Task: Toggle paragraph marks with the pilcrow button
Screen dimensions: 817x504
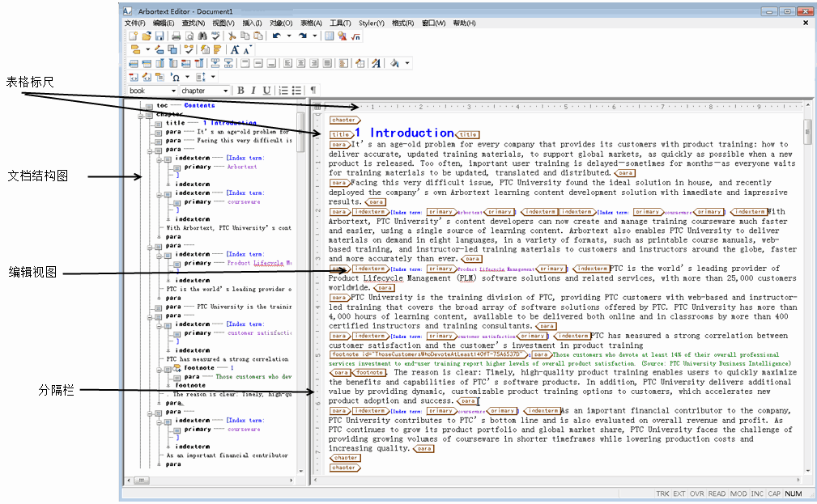Action: click(x=313, y=90)
